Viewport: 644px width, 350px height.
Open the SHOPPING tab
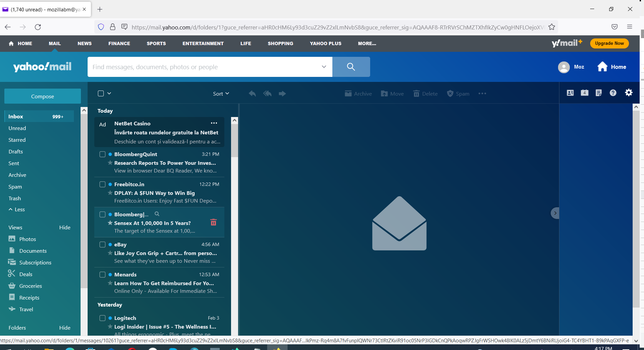(x=280, y=43)
